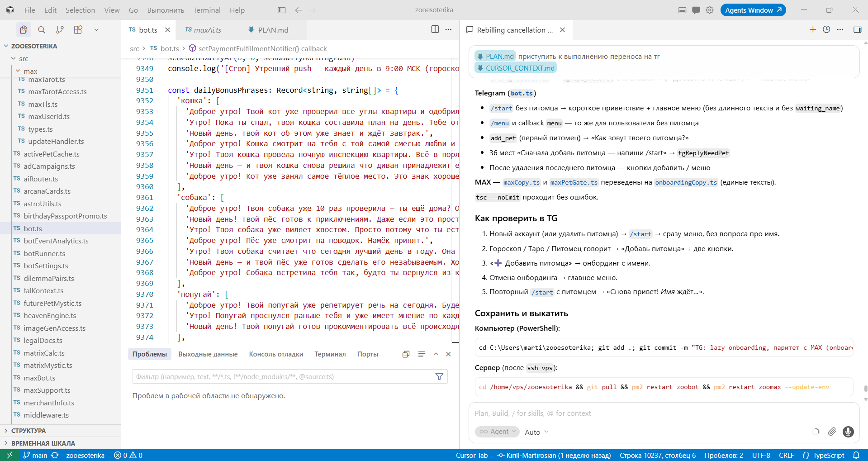Attach file with the paperclip icon
This screenshot has height=461, width=868.
pyautogui.click(x=832, y=432)
